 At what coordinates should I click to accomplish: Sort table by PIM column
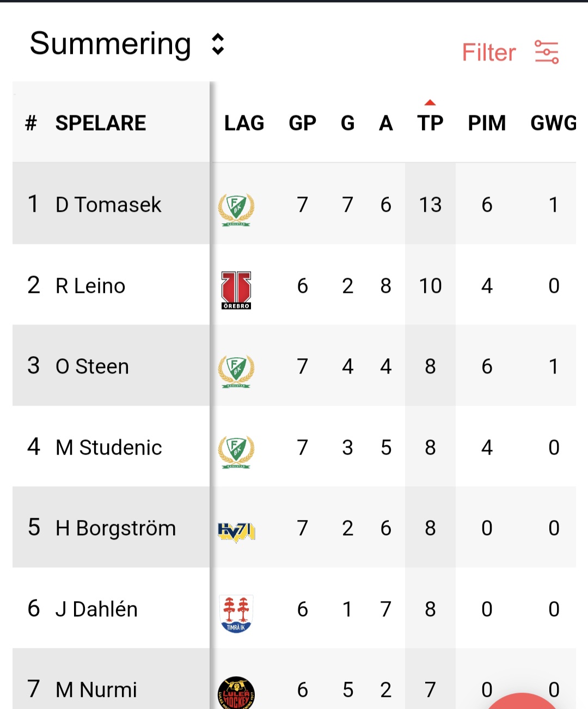pos(487,123)
